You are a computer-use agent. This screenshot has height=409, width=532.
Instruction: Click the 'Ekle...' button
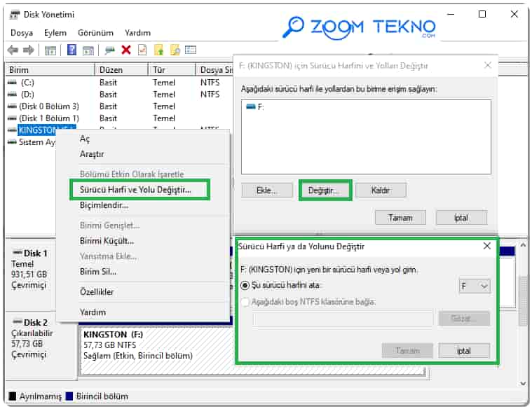[267, 190]
